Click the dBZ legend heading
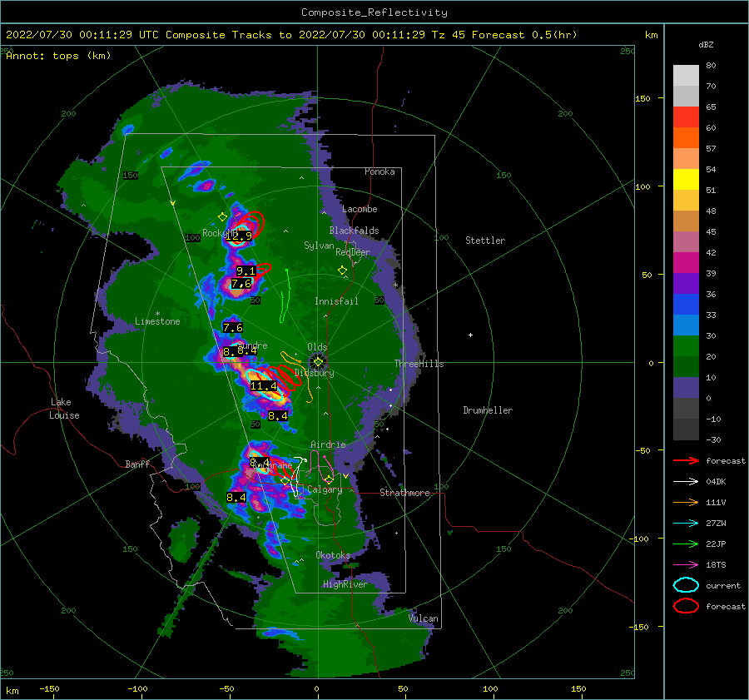This screenshot has width=749, height=700. tap(706, 45)
